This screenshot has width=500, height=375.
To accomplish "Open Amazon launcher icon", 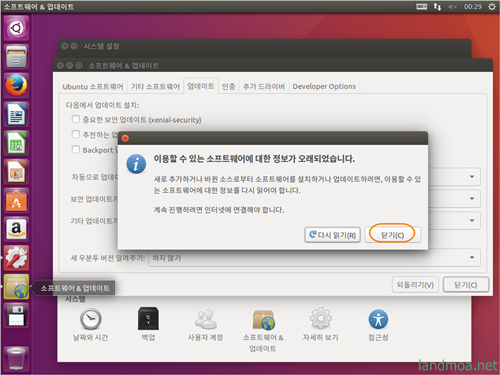I will pyautogui.click(x=16, y=229).
